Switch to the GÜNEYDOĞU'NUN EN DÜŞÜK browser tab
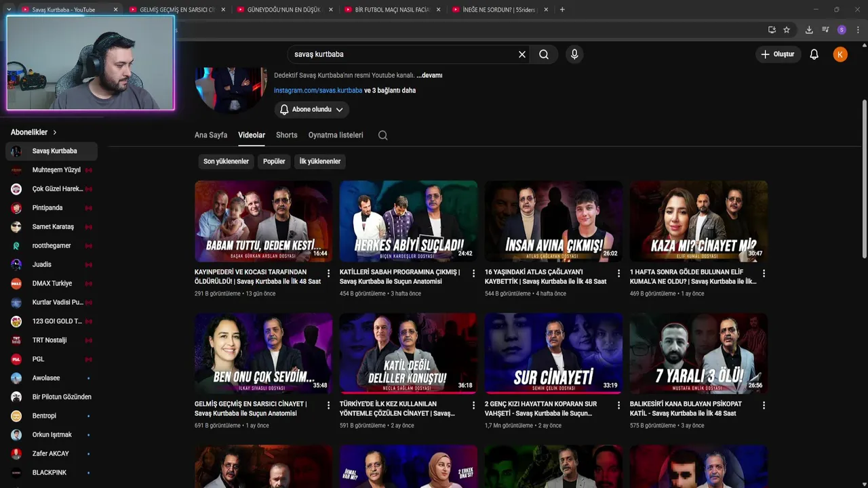Screen dimensions: 868x488 click(283, 9)
